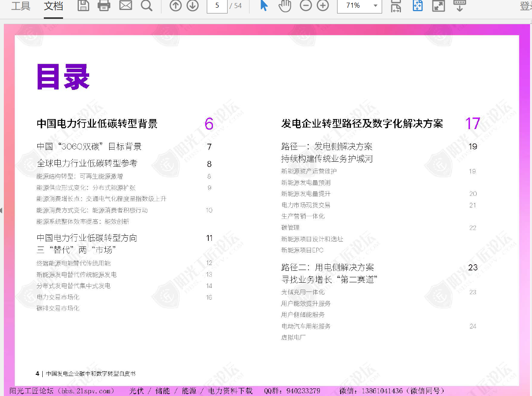This screenshot has height=396, width=532.
Task: Click the page number input field
Action: click(217, 6)
